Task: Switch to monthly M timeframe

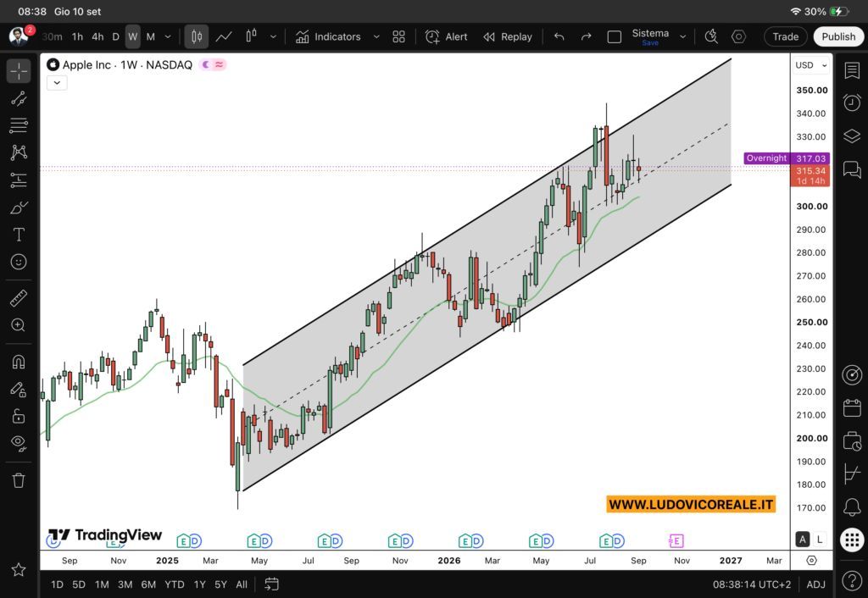Action: [x=151, y=36]
